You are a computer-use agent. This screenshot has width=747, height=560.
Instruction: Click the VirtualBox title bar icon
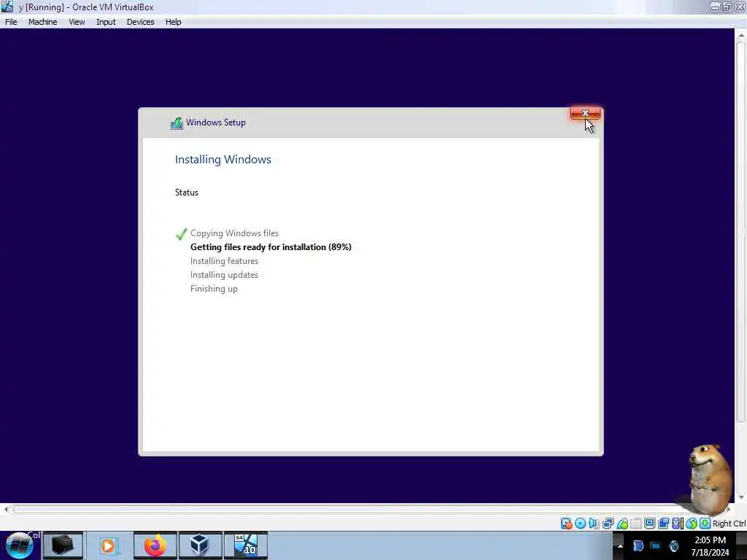pyautogui.click(x=7, y=7)
